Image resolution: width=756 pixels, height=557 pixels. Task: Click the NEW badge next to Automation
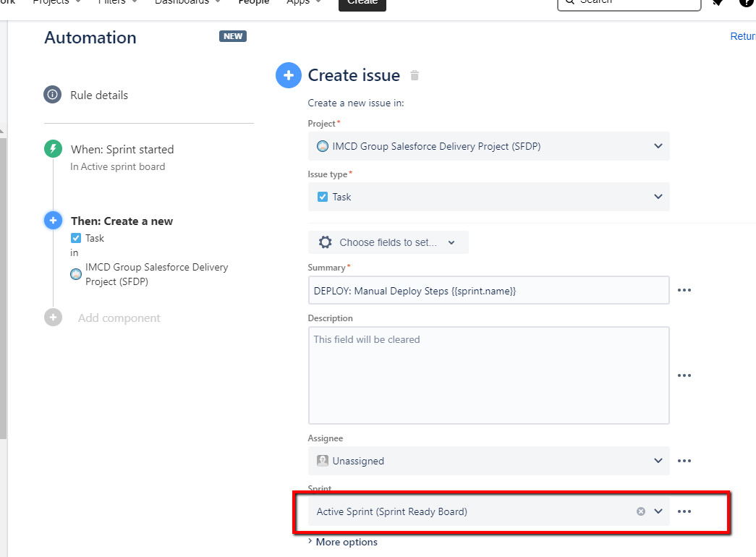point(233,36)
